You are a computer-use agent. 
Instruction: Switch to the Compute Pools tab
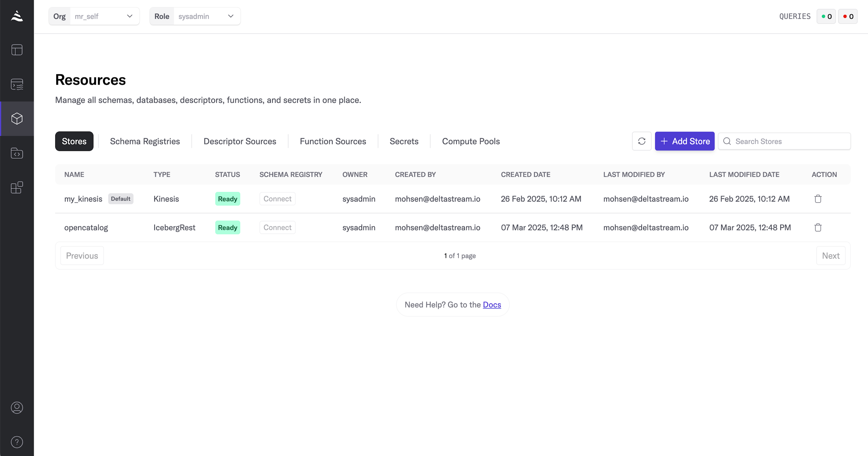(470, 141)
